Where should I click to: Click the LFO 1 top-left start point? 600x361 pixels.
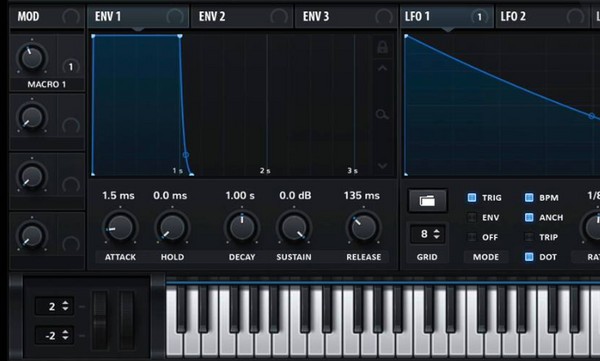[x=406, y=36]
